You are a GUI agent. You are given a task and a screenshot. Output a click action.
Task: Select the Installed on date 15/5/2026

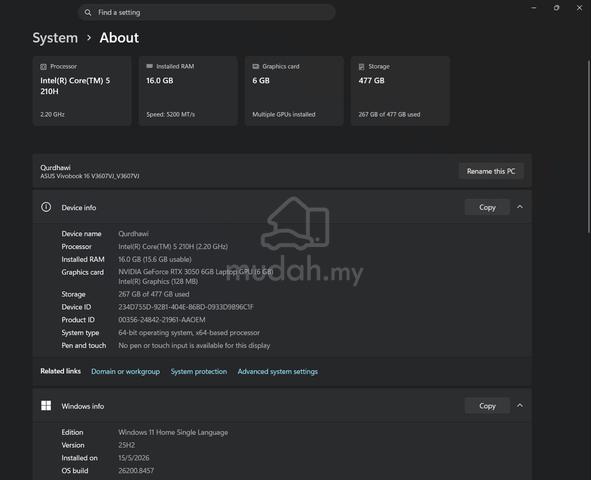coord(134,458)
